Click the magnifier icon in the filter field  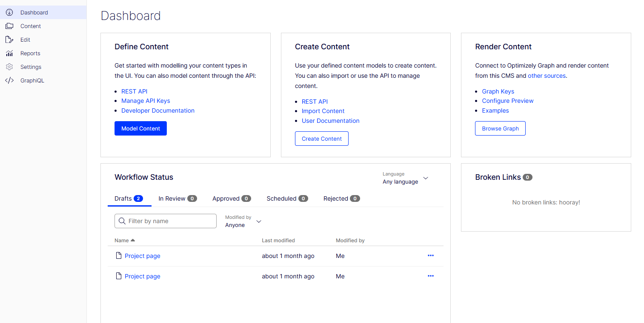pos(122,221)
